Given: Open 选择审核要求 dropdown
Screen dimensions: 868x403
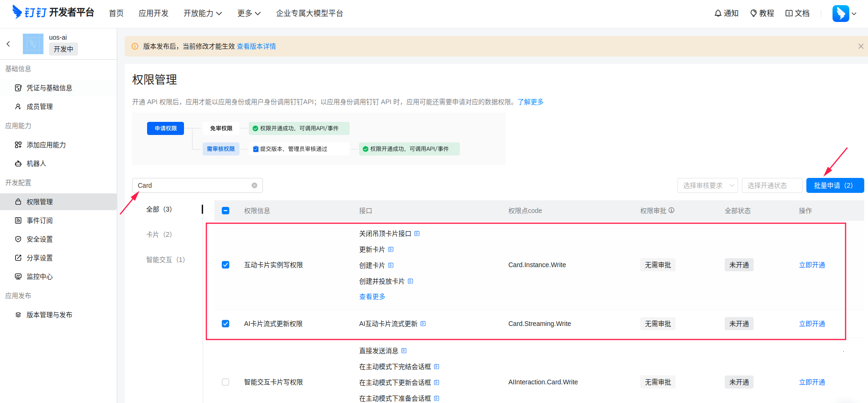Looking at the screenshot, I should click(707, 185).
